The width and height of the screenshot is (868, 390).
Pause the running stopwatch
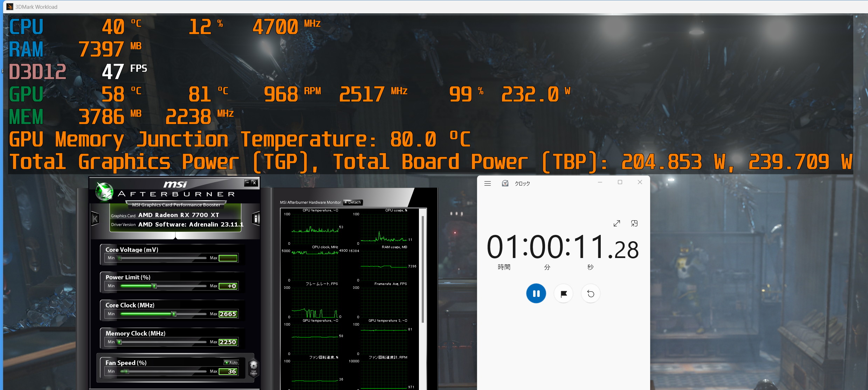point(536,293)
